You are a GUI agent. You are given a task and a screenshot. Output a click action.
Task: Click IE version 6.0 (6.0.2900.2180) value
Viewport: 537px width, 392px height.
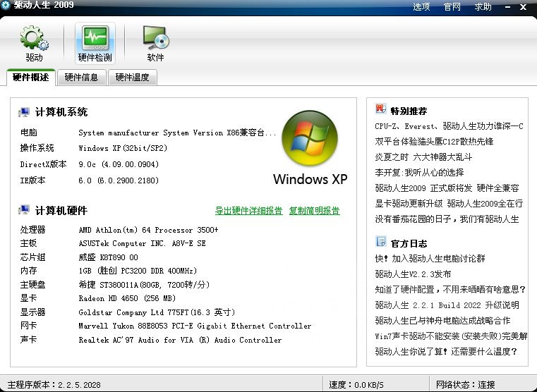(x=119, y=180)
